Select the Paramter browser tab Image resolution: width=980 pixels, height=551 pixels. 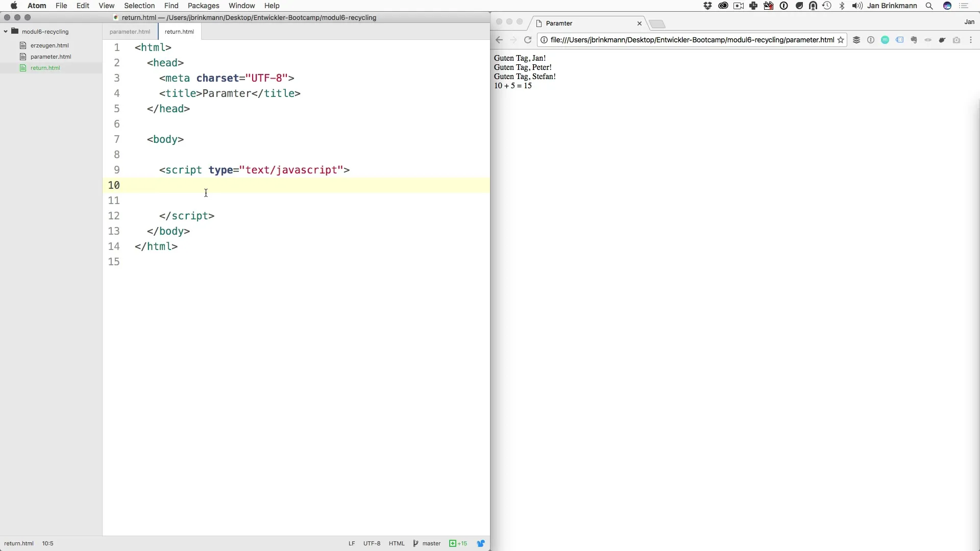(x=587, y=23)
